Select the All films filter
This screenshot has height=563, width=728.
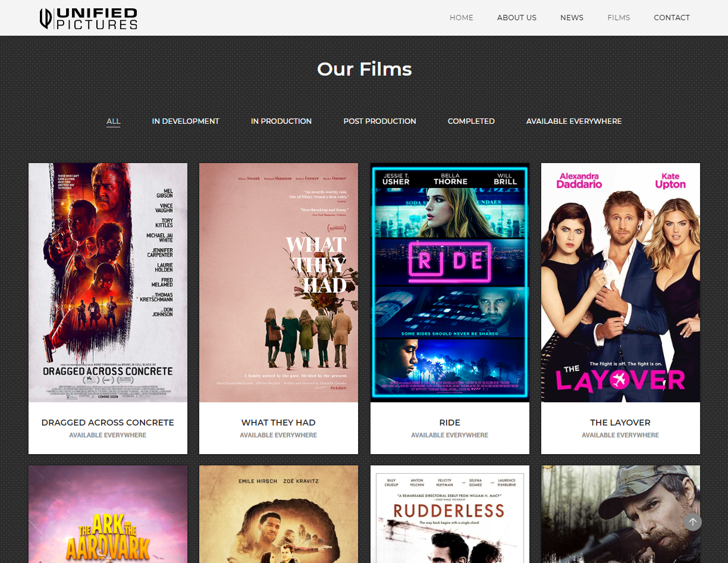(113, 121)
